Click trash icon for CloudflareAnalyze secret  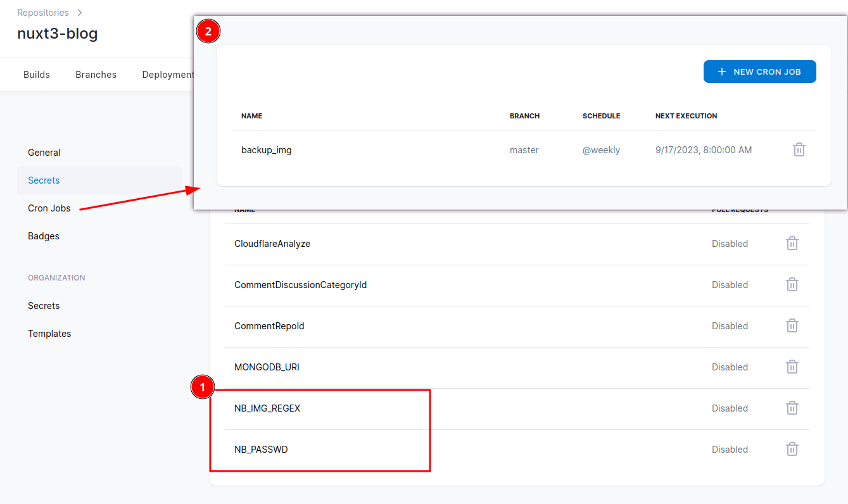(x=792, y=244)
